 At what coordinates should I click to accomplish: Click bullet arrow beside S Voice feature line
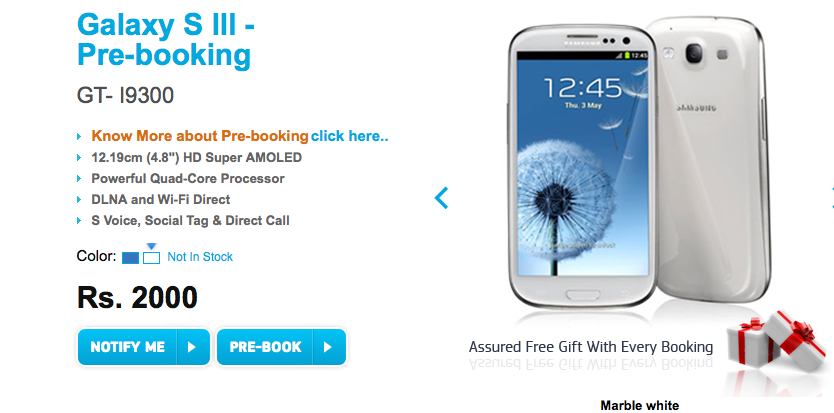pos(79,221)
